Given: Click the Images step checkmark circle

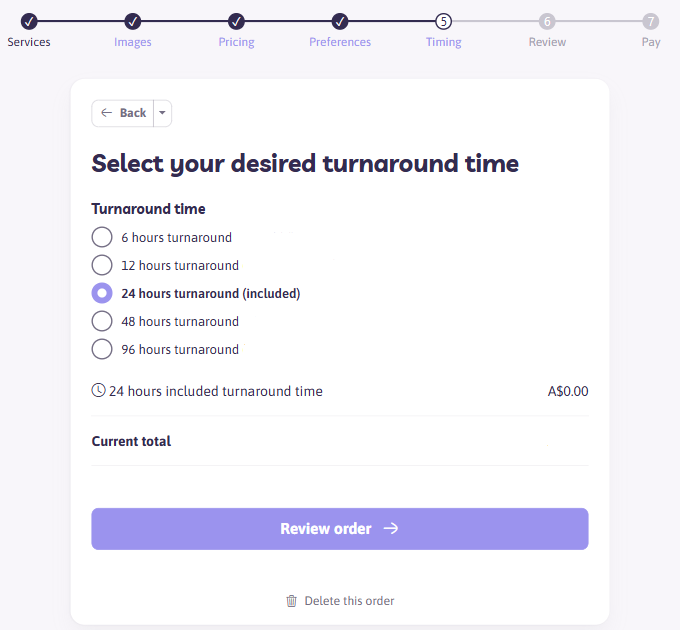Looking at the screenshot, I should (x=133, y=21).
